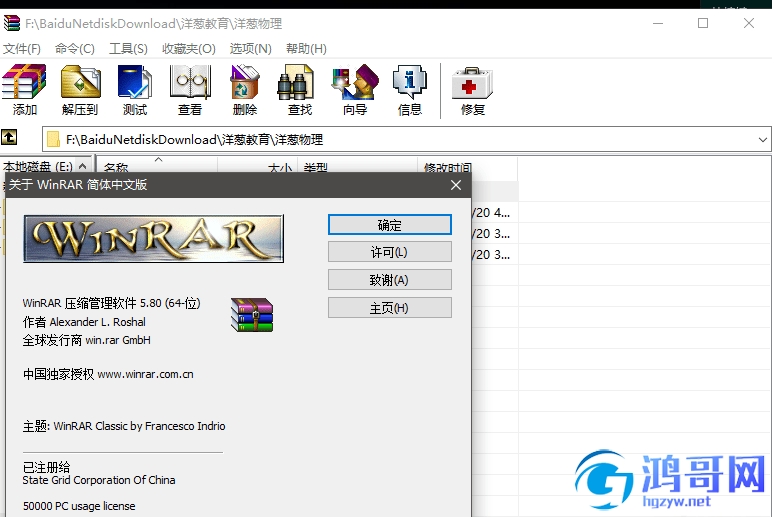Viewport: 775px width, 517px height.
Task: Click the '50000 PC usage license' text
Action: point(79,506)
